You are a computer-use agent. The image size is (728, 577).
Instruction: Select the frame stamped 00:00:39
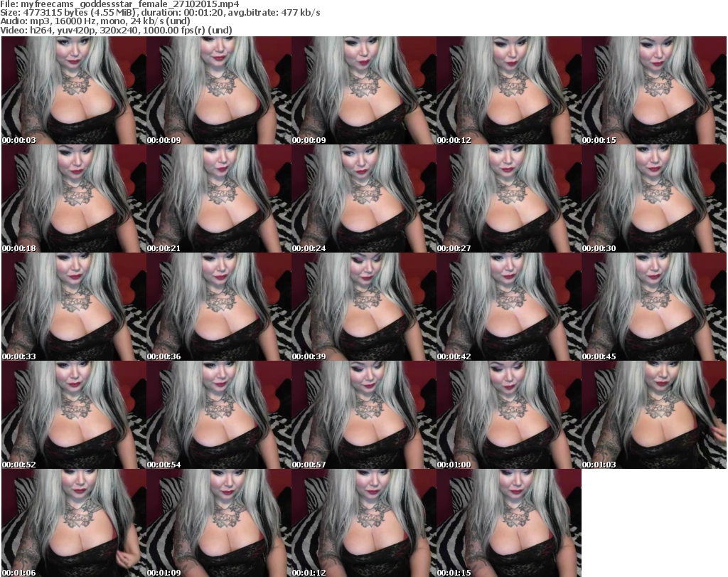[x=363, y=307]
